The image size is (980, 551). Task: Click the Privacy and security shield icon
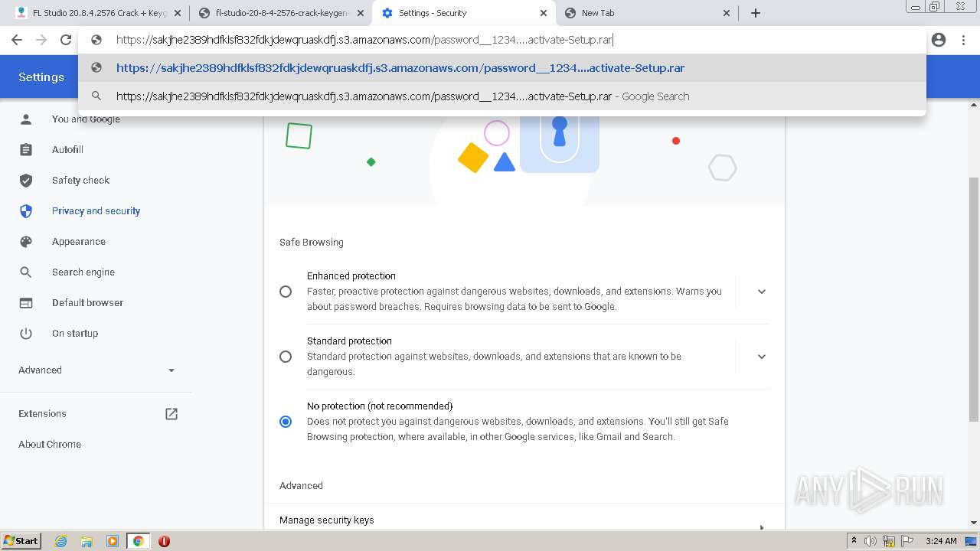click(x=26, y=211)
